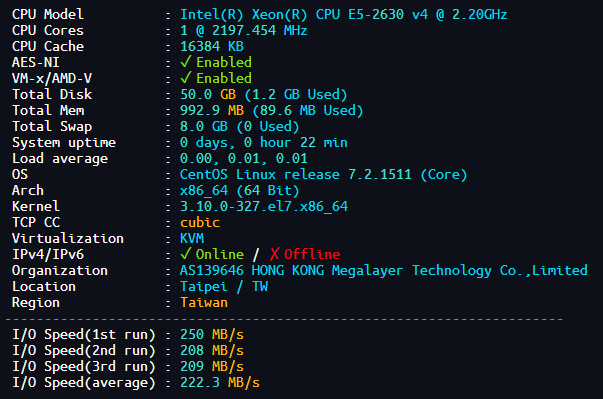Image resolution: width=603 pixels, height=399 pixels.
Task: Click the CentOS Linux release 7.2.1511 text
Action: (x=323, y=175)
